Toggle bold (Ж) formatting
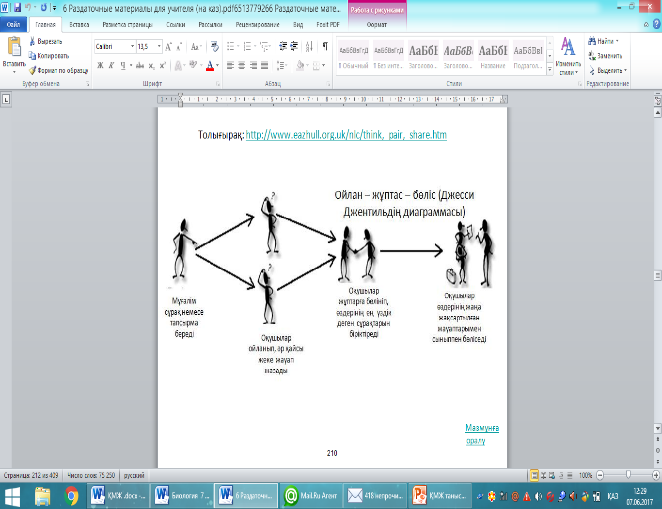This screenshot has width=662, height=509. [x=100, y=65]
